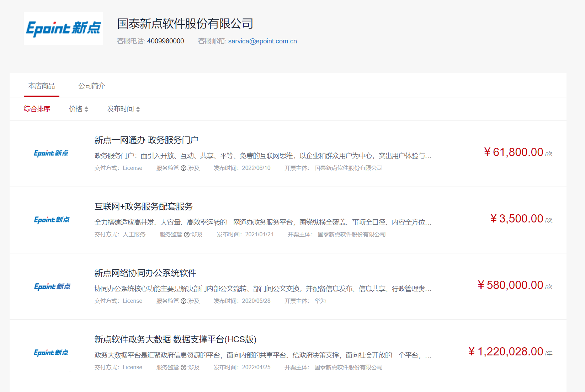Open the service@epoint.com.cn email link
585x392 pixels.
262,41
